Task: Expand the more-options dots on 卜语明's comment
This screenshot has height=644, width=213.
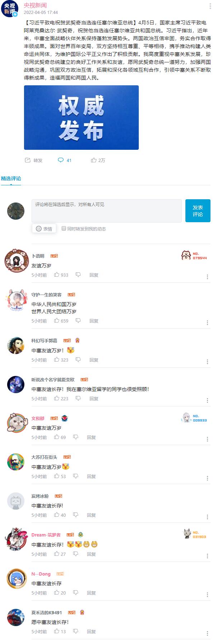Action: click(x=207, y=277)
